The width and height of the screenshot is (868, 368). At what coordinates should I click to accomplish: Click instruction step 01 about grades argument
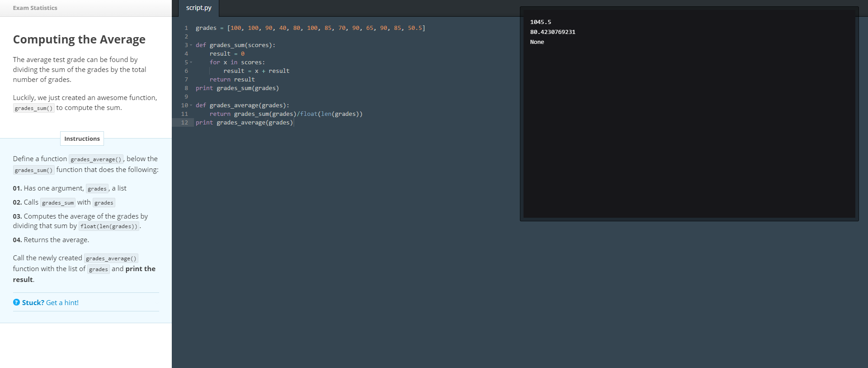click(70, 188)
